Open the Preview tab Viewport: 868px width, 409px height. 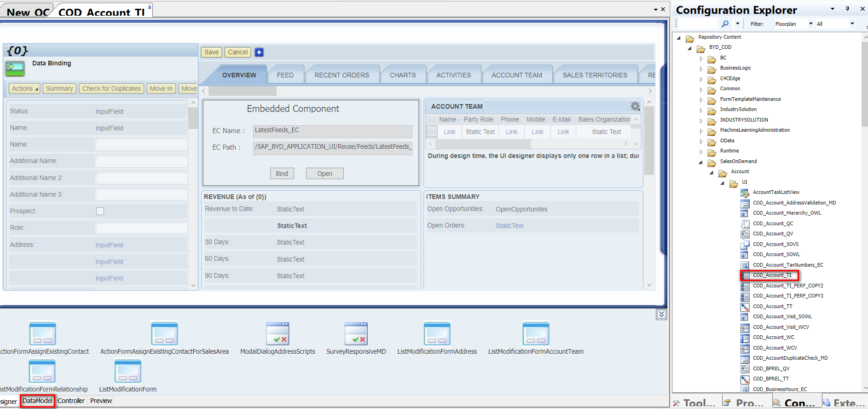[x=101, y=401]
